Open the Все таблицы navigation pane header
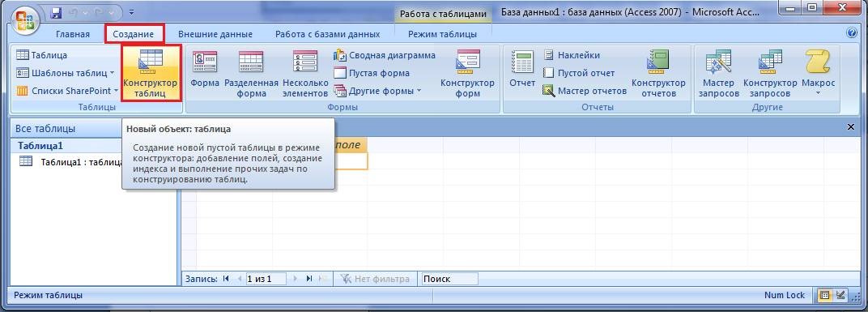 tap(66, 128)
